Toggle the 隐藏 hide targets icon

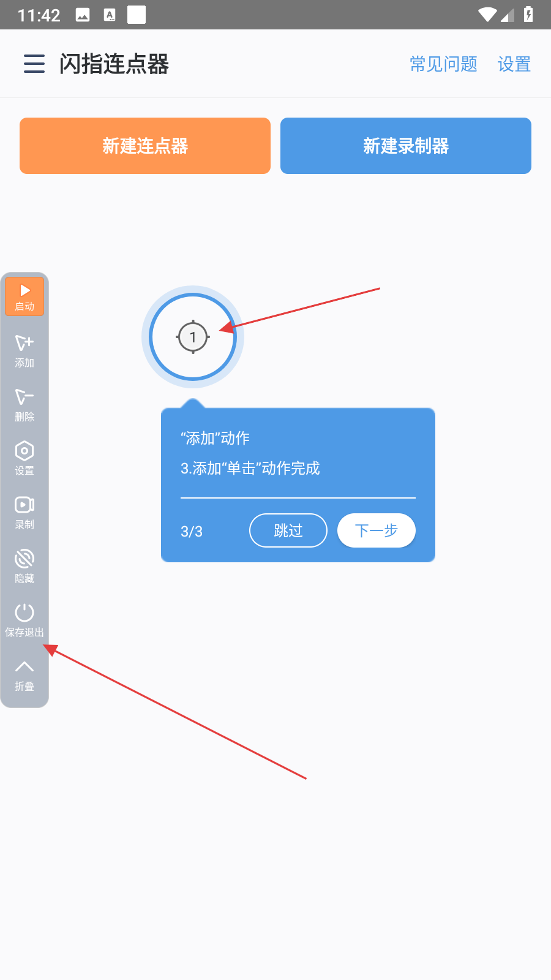pos(24,566)
